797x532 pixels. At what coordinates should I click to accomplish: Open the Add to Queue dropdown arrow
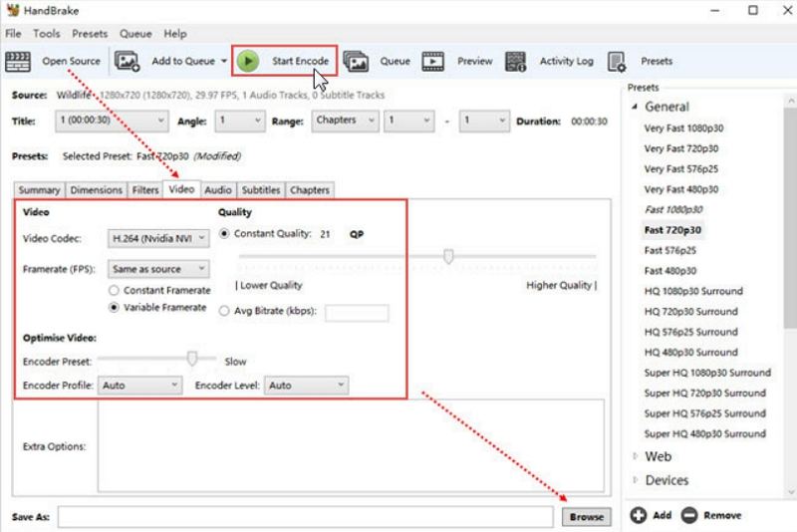(x=223, y=61)
